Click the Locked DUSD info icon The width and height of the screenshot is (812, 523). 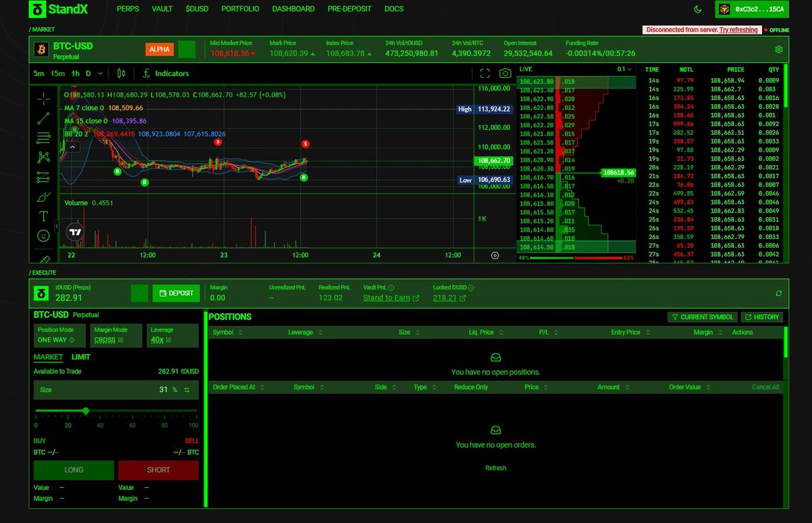[x=470, y=288]
